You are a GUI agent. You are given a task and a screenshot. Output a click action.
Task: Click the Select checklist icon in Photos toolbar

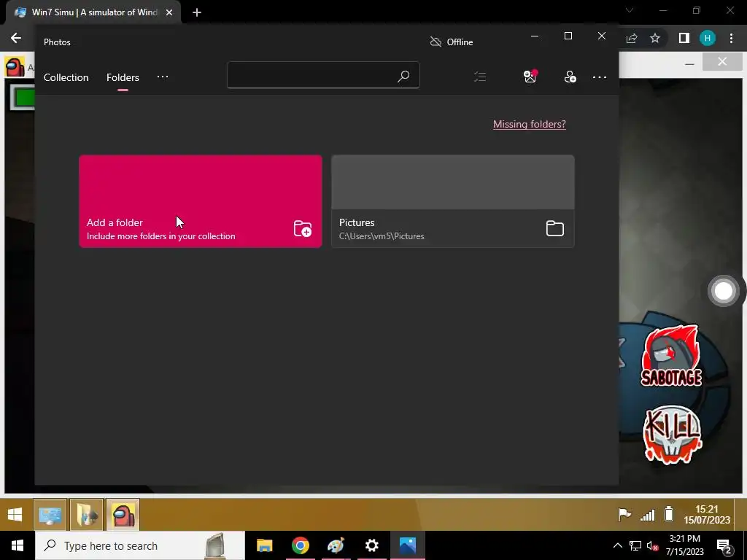[480, 77]
